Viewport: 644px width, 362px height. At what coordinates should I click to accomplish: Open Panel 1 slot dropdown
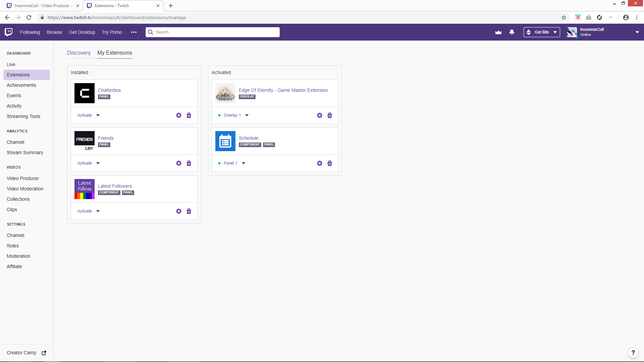(232, 163)
